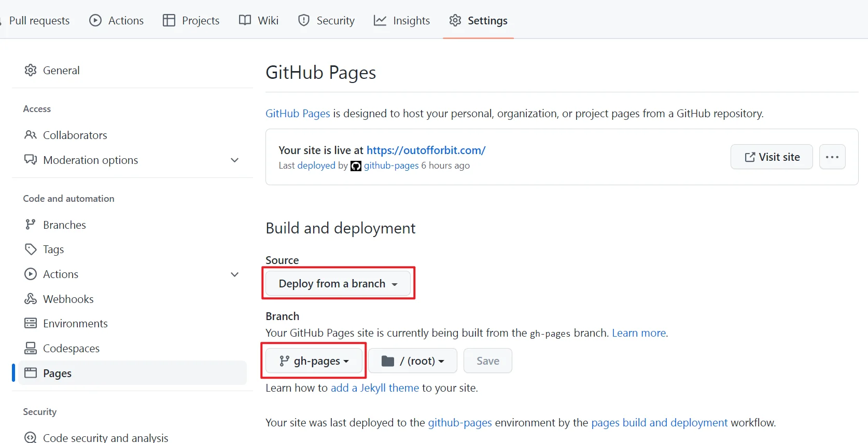Image resolution: width=868 pixels, height=443 pixels.
Task: Click the Actions play icon in top nav
Action: coord(95,20)
